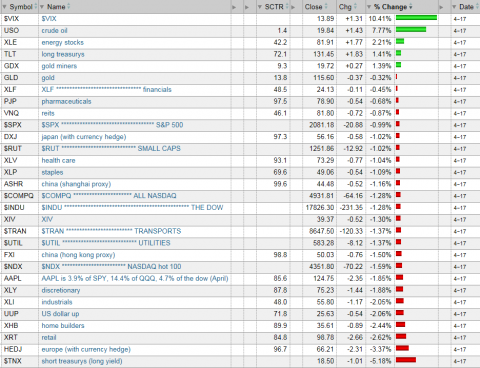The width and height of the screenshot is (480, 368).
Task: Sort by the % Change column arrows
Action: coord(411,7)
